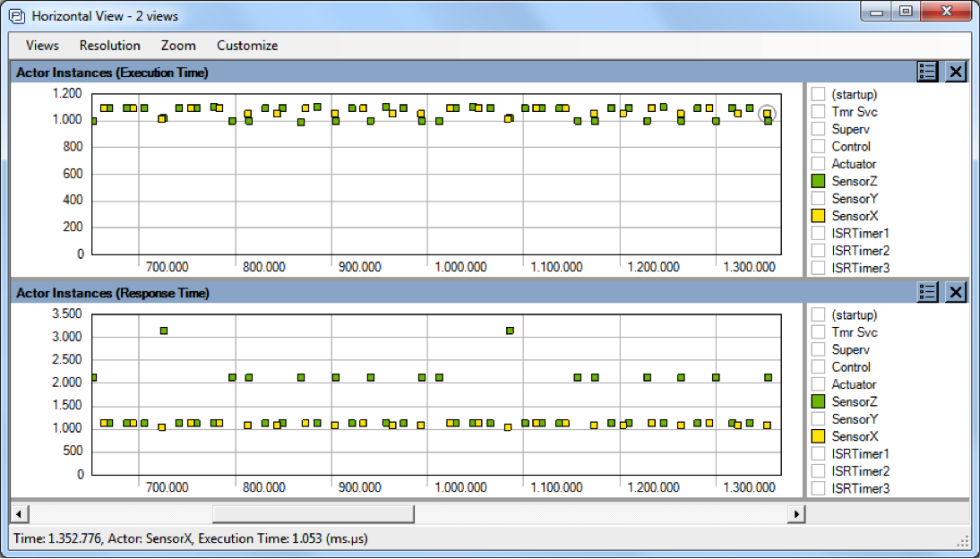Viewport: 980px width, 559px height.
Task: Open the Resolution menu
Action: click(x=110, y=46)
